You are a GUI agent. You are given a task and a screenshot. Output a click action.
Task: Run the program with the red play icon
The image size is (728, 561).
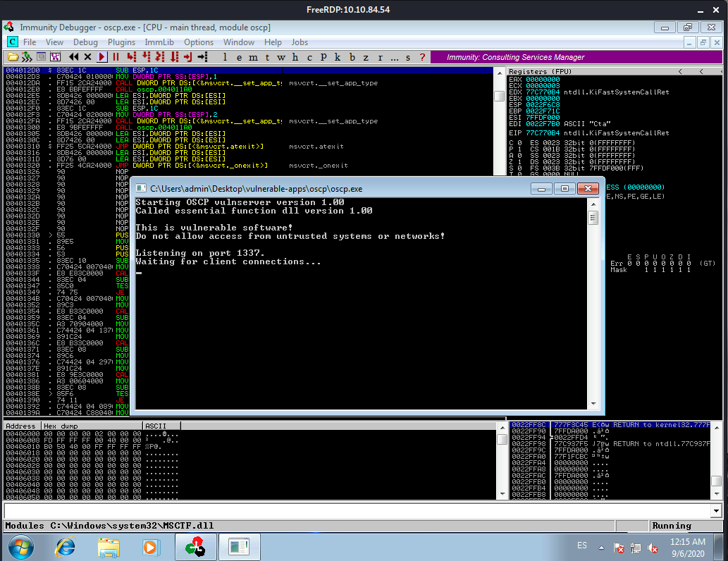pyautogui.click(x=101, y=57)
